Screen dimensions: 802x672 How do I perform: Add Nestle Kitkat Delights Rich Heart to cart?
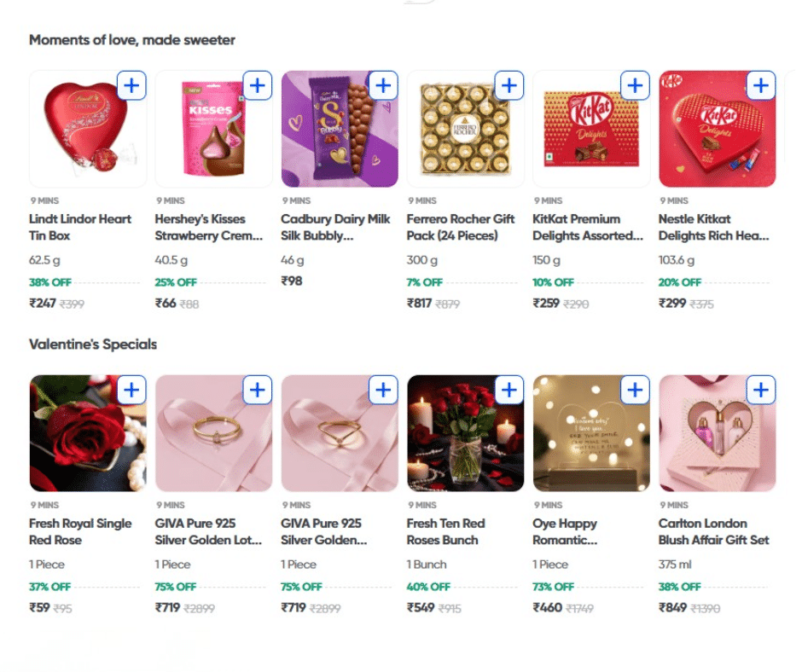click(761, 85)
